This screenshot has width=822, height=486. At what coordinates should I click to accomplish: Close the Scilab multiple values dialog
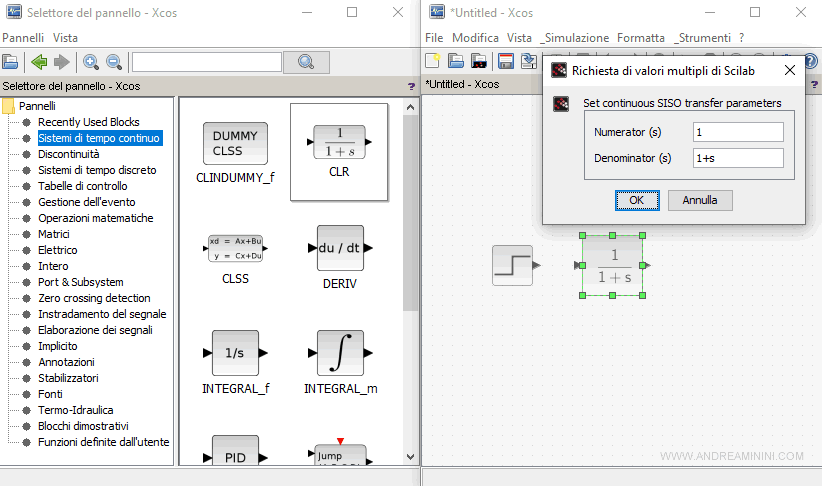click(x=789, y=70)
